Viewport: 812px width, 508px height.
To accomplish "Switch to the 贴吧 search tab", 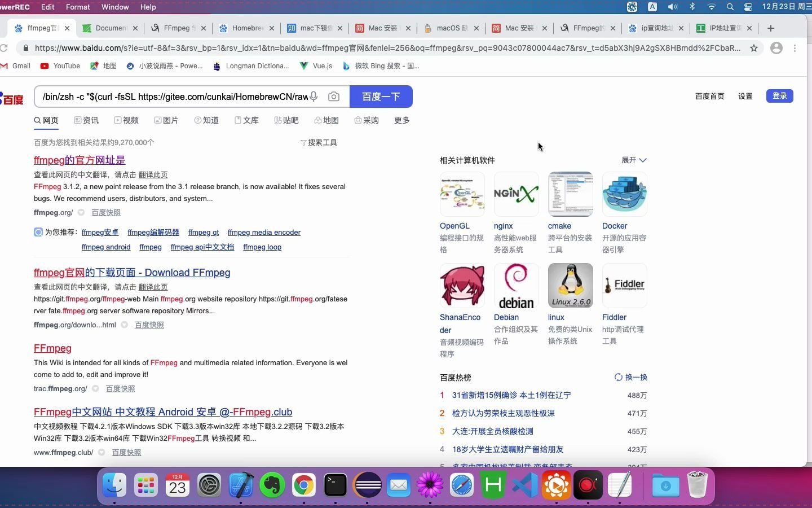I will pyautogui.click(x=286, y=120).
